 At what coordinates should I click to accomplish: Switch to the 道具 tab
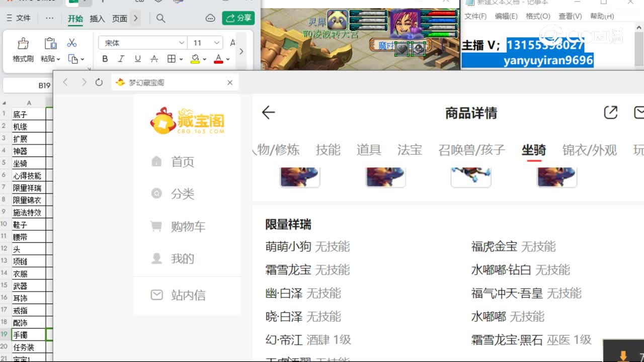(369, 150)
